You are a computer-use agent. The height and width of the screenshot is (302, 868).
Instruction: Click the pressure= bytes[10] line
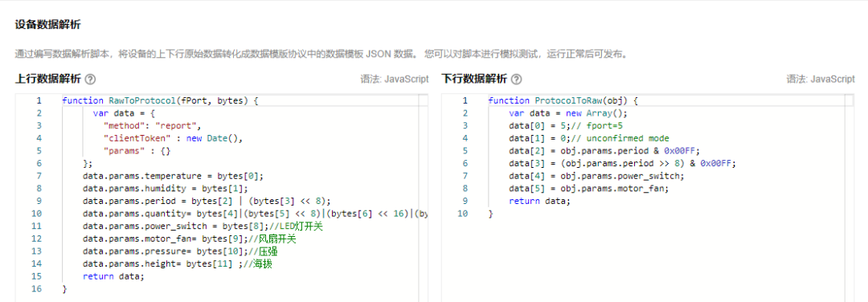(x=181, y=251)
